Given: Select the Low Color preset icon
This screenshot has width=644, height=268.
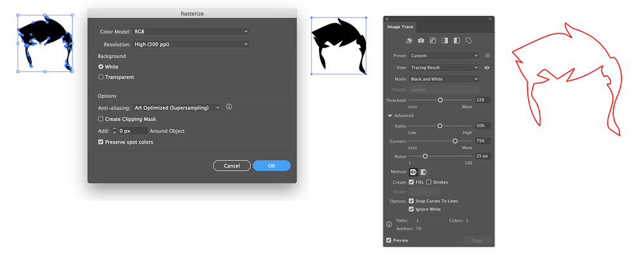Looking at the screenshot, I should [433, 41].
